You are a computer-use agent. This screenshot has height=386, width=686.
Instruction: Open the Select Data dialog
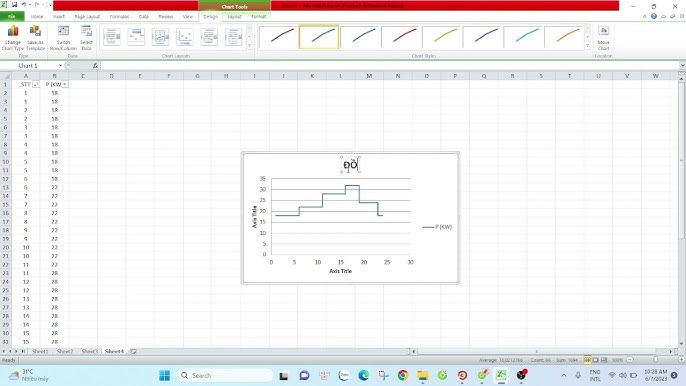(86, 38)
